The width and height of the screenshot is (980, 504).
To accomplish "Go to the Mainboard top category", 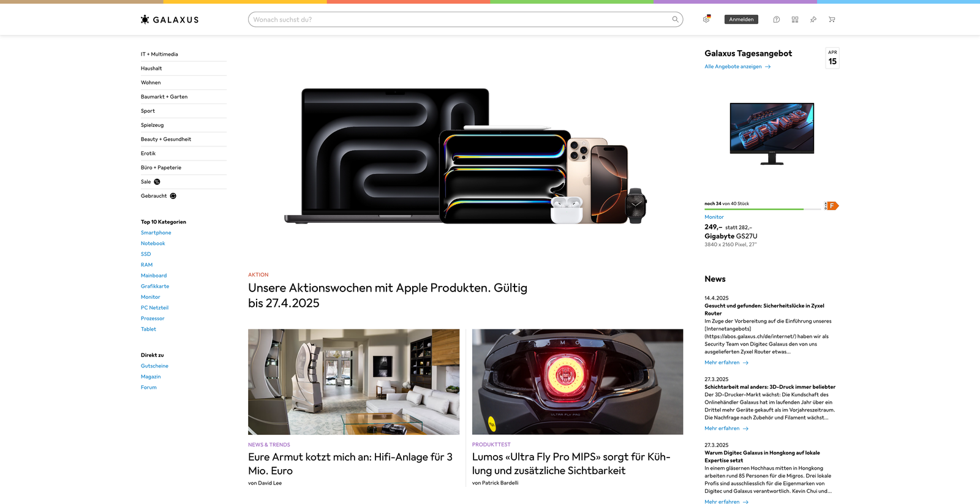I will click(x=154, y=276).
